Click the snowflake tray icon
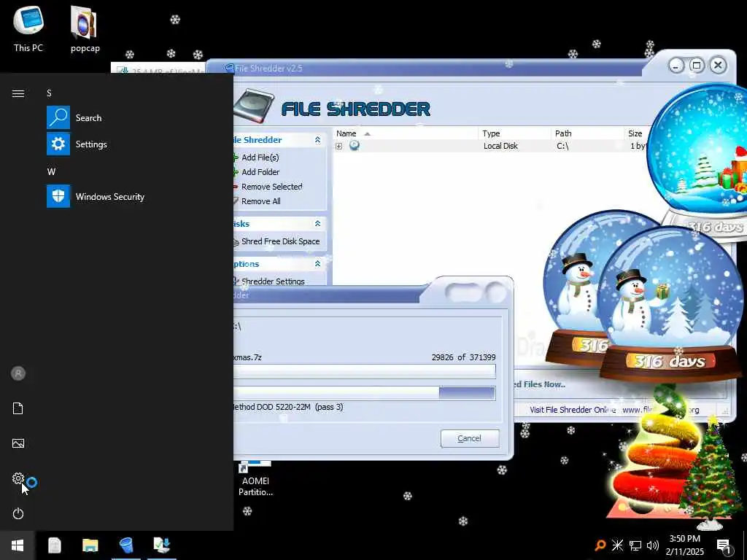The height and width of the screenshot is (560, 747). tap(617, 545)
